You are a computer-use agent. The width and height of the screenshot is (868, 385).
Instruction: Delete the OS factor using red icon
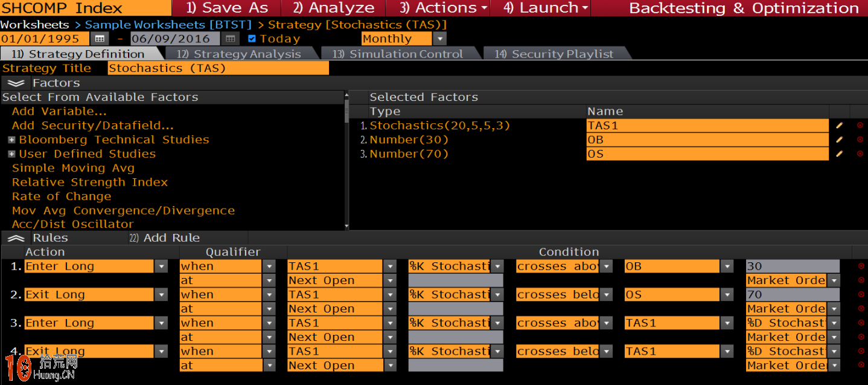860,154
